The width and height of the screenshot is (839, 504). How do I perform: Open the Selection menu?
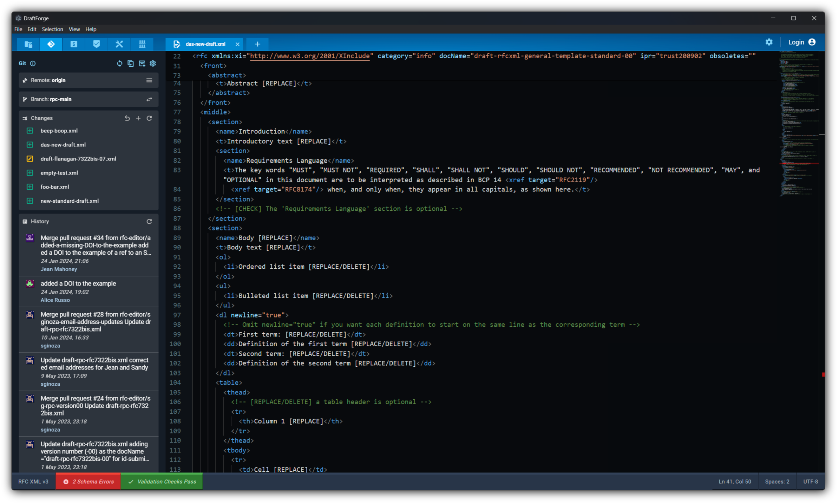[52, 29]
